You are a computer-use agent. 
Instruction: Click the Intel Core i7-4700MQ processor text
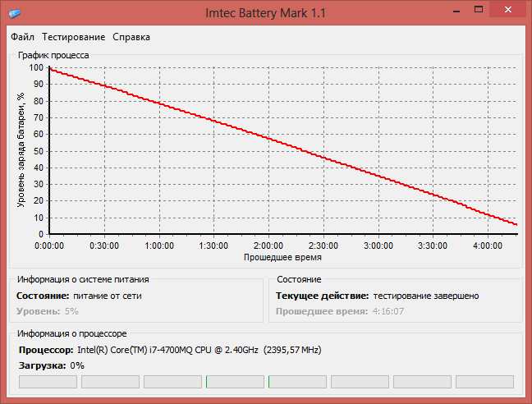click(x=199, y=350)
